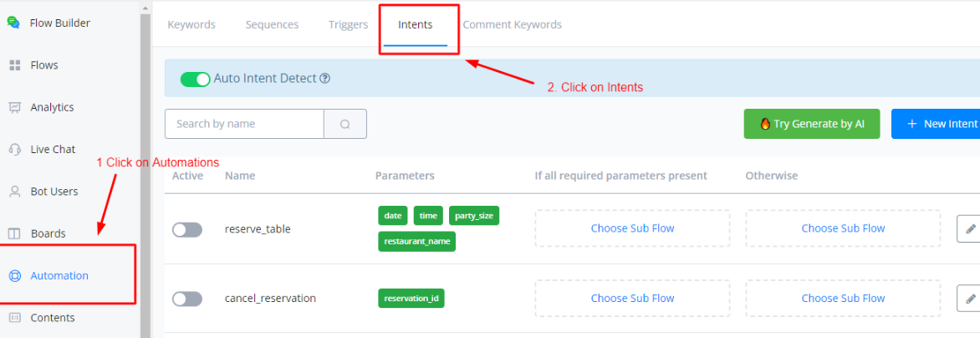Click the Search by name field

(244, 124)
